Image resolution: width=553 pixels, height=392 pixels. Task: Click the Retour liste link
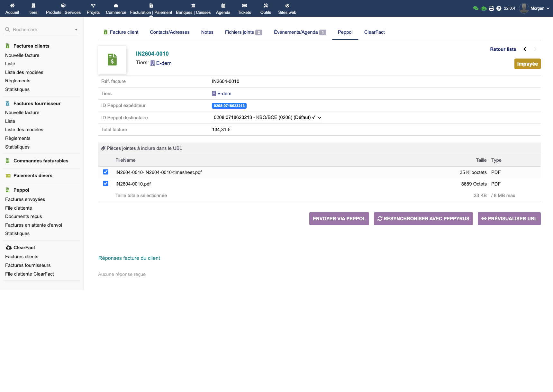pyautogui.click(x=503, y=49)
